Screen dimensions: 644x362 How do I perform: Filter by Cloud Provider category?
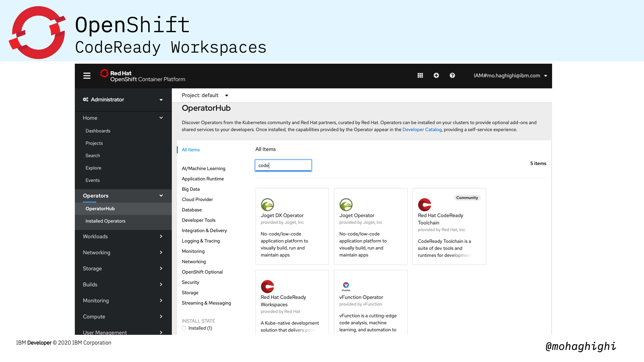click(x=197, y=199)
